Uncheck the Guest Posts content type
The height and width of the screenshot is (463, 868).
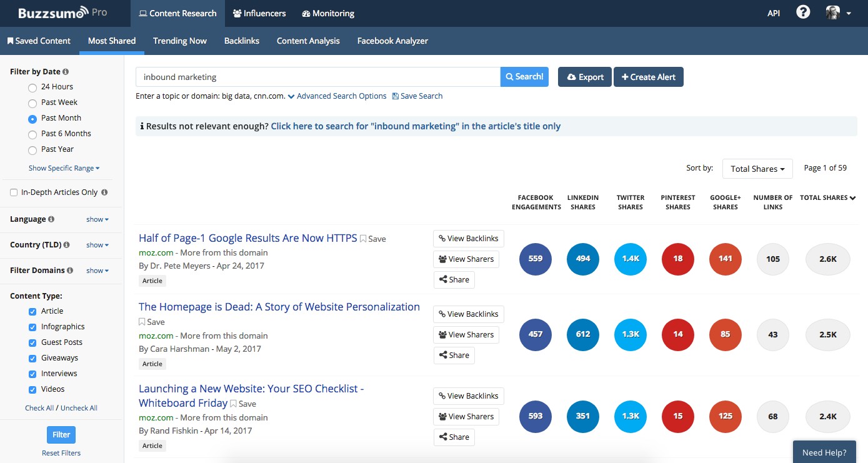[x=32, y=342]
